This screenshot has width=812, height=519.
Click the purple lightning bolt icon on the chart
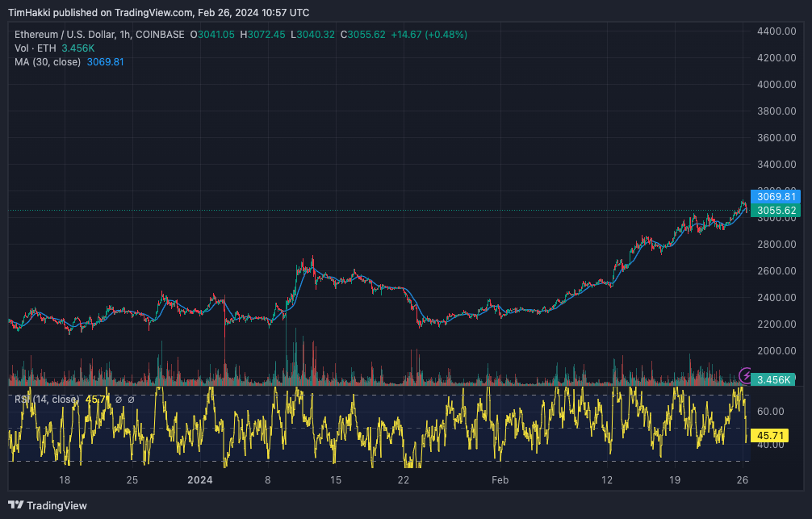(x=745, y=375)
